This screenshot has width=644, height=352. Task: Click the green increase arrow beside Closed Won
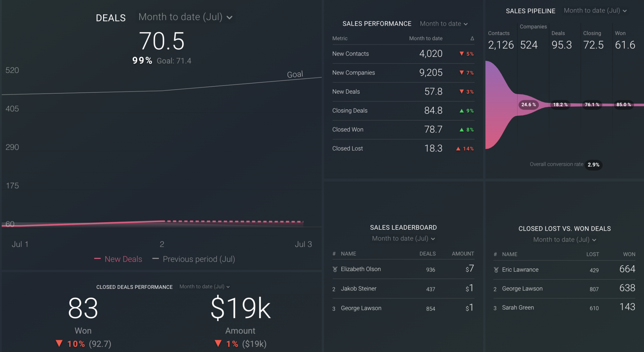pos(461,129)
